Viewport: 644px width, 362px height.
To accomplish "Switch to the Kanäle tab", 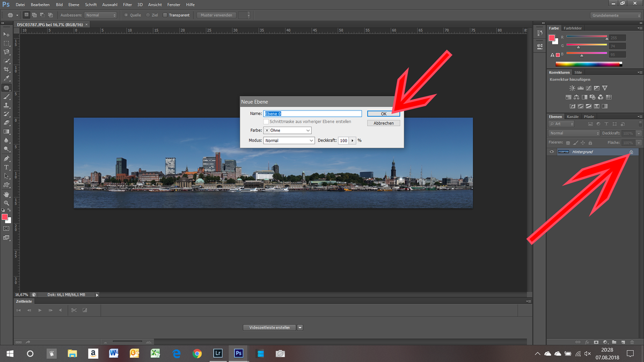I will tap(573, 116).
